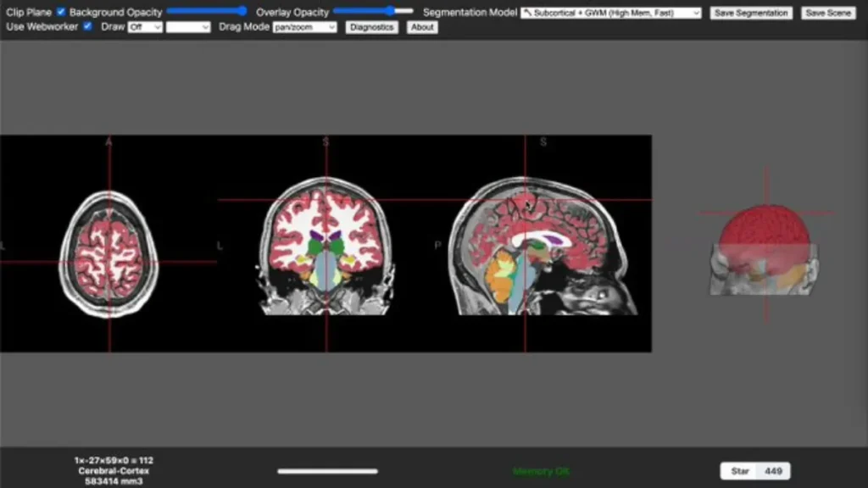Click the 449 star count
The width and height of the screenshot is (868, 488).
(x=773, y=471)
